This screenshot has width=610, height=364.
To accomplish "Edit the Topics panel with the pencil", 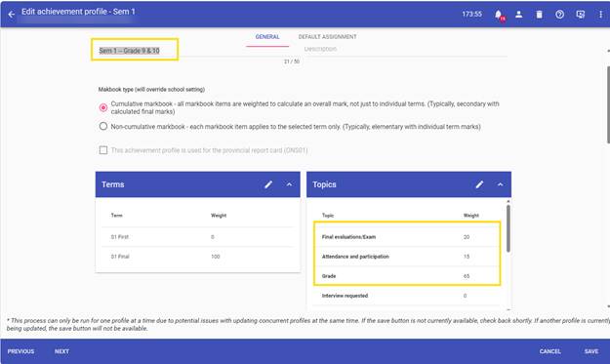I will tap(479, 184).
